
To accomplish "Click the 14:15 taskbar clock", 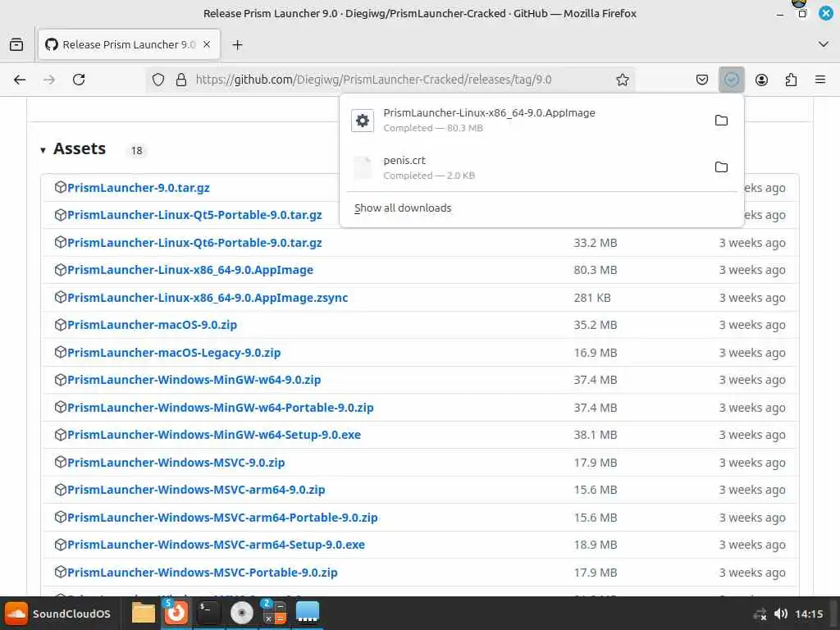I will point(809,614).
